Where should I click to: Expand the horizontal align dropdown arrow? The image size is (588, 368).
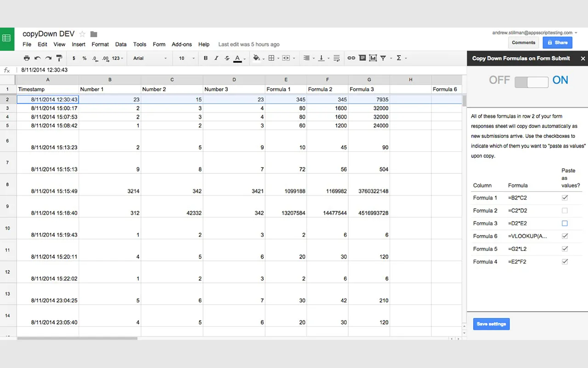[x=313, y=58]
